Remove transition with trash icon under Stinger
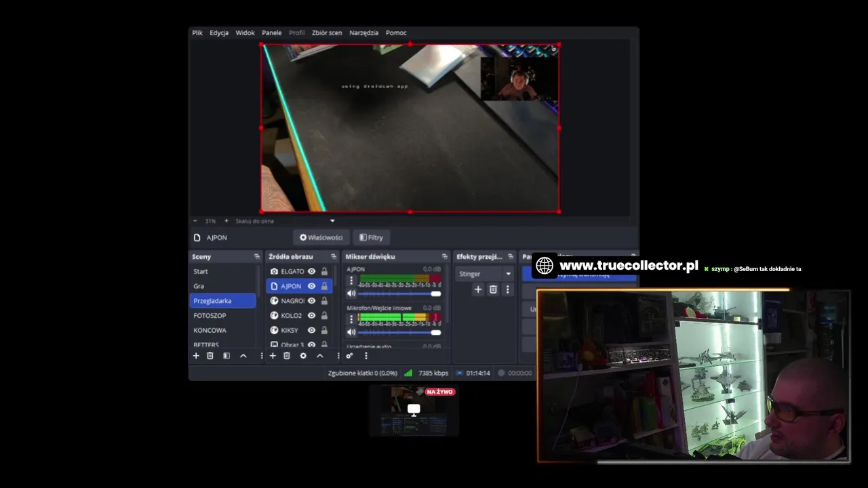This screenshot has width=868, height=488. pos(493,289)
